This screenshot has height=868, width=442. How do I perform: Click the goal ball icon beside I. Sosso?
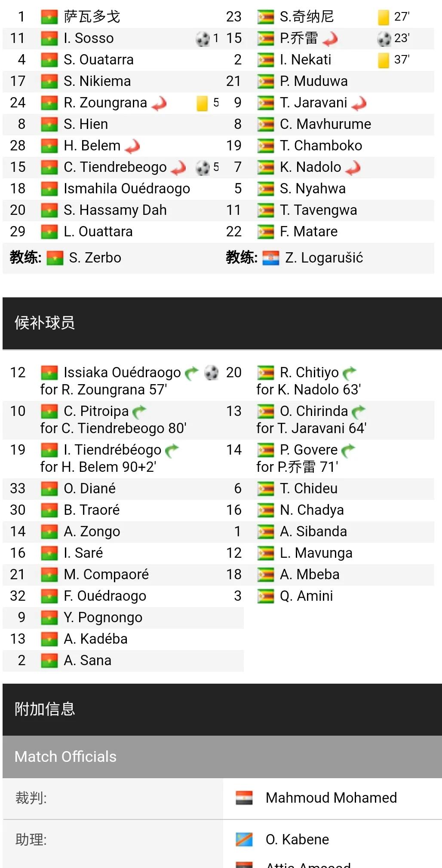point(203,39)
